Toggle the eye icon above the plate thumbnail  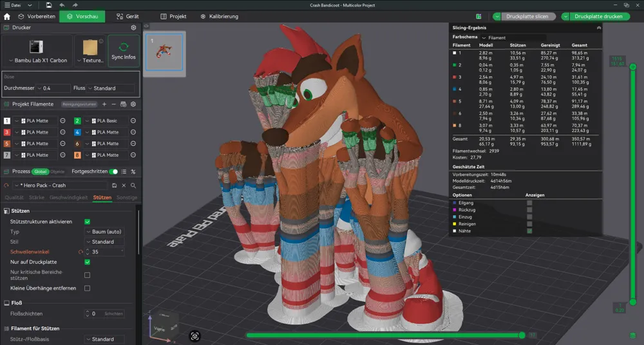click(146, 26)
